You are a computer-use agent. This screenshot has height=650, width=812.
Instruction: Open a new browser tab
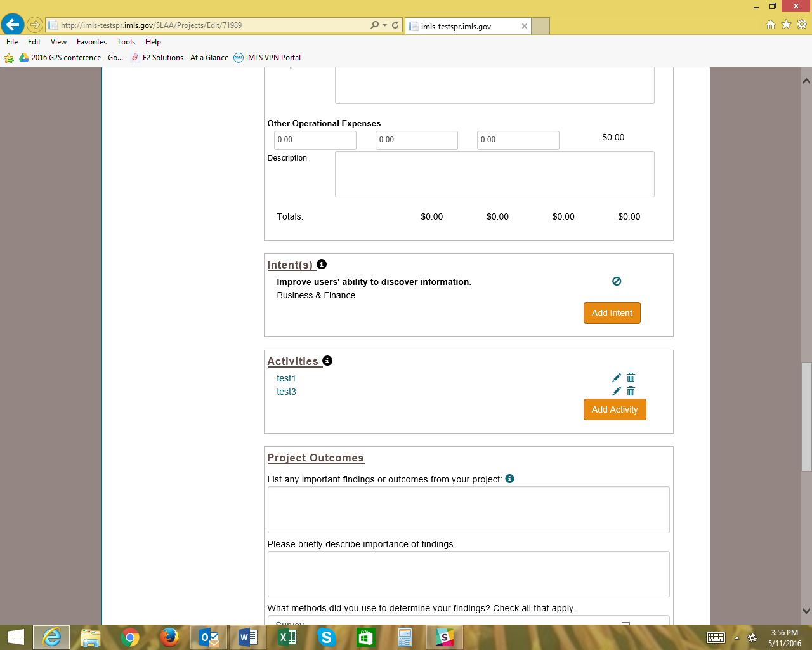(540, 26)
